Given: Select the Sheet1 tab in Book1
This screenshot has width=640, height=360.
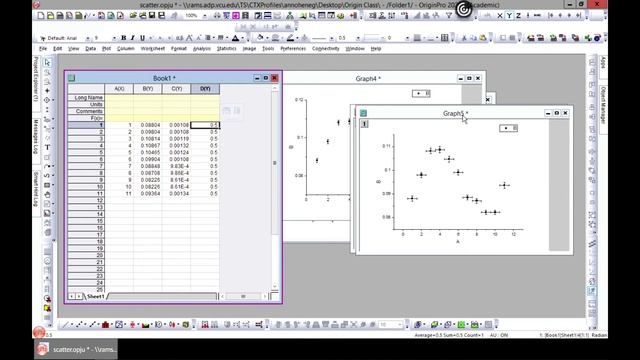Looking at the screenshot, I should (96, 296).
